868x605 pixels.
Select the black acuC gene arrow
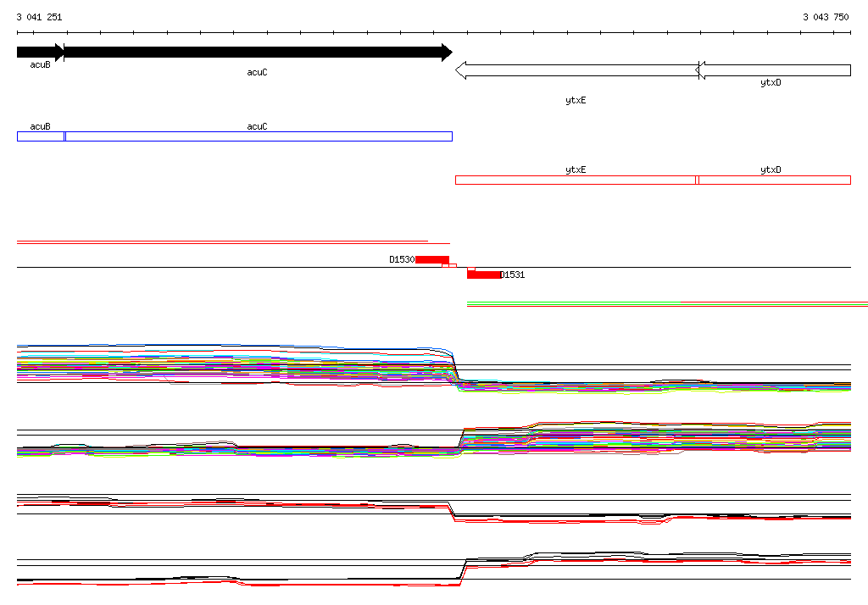(258, 52)
